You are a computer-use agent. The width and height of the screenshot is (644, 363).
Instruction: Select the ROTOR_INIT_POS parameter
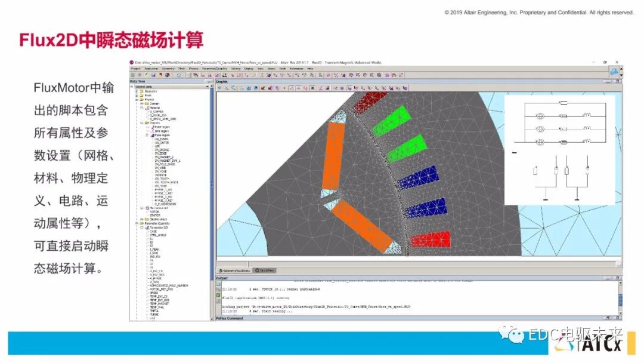tap(162, 290)
